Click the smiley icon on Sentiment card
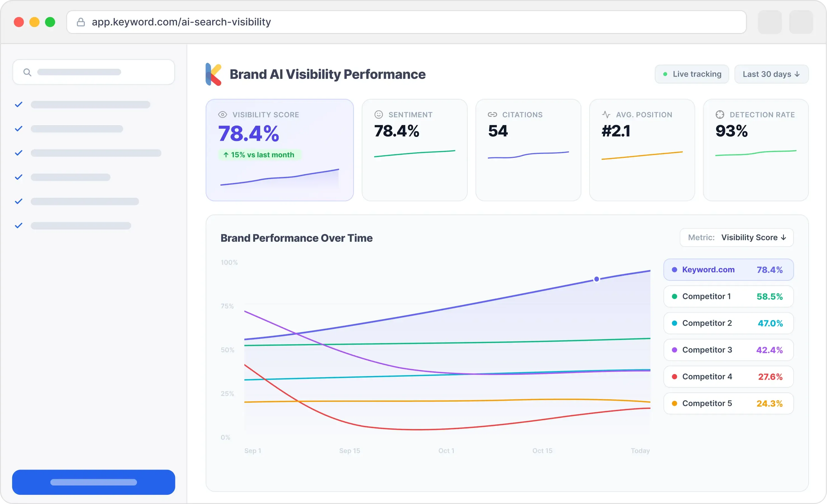The width and height of the screenshot is (827, 504). point(379,114)
